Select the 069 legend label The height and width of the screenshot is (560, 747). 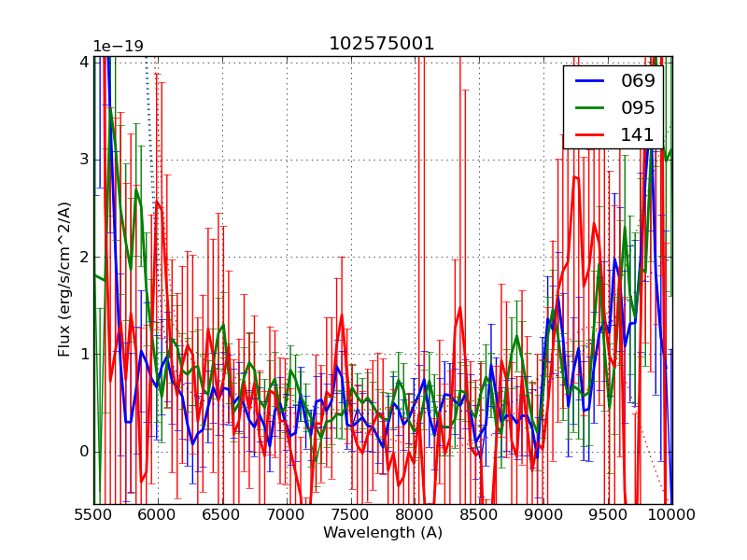pyautogui.click(x=638, y=81)
